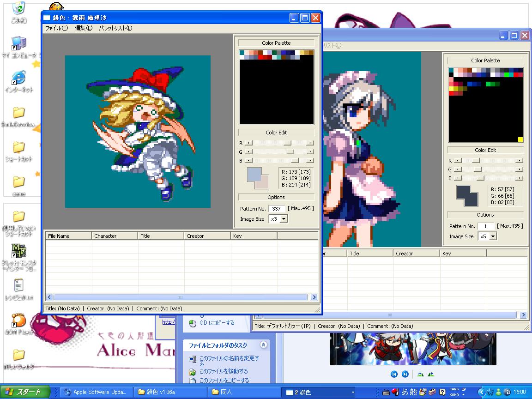The height and width of the screenshot is (399, 532).
Task: Select yellow swatch in back window palette corner
Action: 520,139
